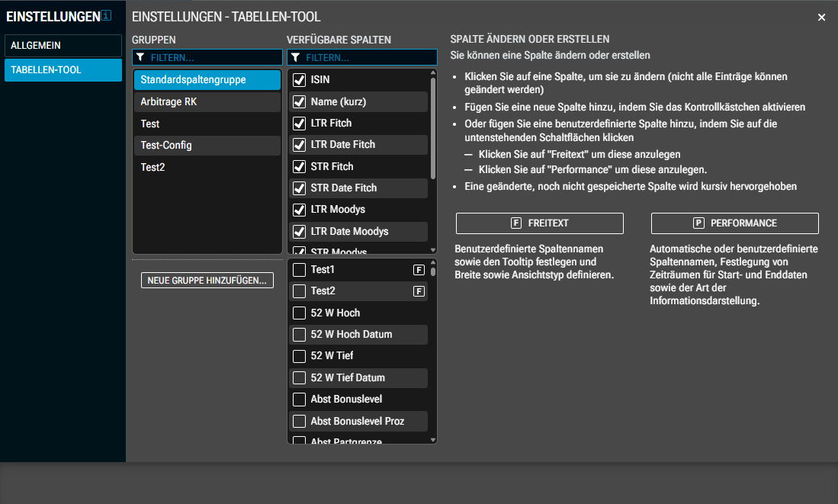
Task: Uncheck the Name (kurz) checkbox
Action: pyautogui.click(x=299, y=101)
